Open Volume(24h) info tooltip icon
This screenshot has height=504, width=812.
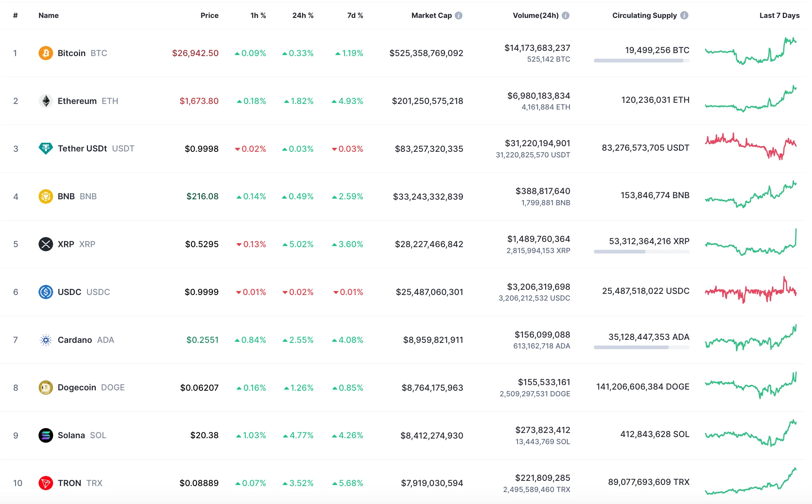pyautogui.click(x=566, y=15)
